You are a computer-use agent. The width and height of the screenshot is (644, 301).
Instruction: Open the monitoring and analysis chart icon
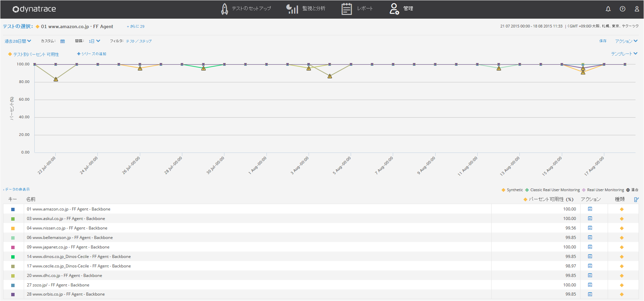[x=292, y=9]
